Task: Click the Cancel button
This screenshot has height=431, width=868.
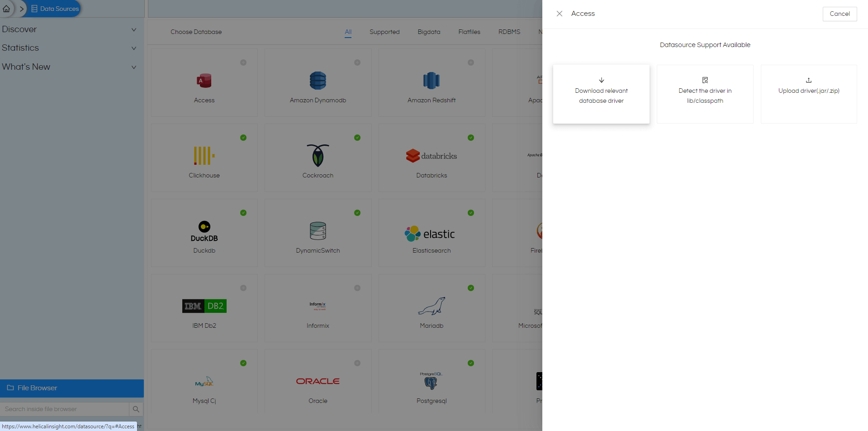Action: click(x=840, y=14)
